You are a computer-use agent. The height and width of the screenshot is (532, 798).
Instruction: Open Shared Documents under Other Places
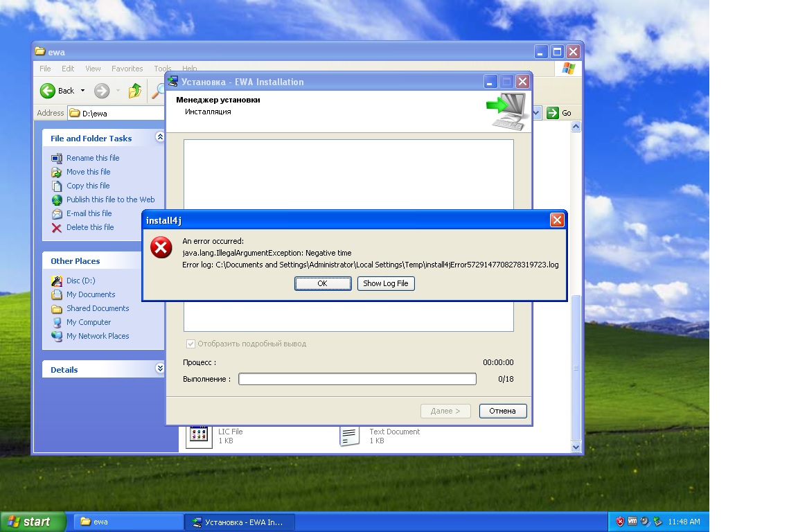click(98, 308)
